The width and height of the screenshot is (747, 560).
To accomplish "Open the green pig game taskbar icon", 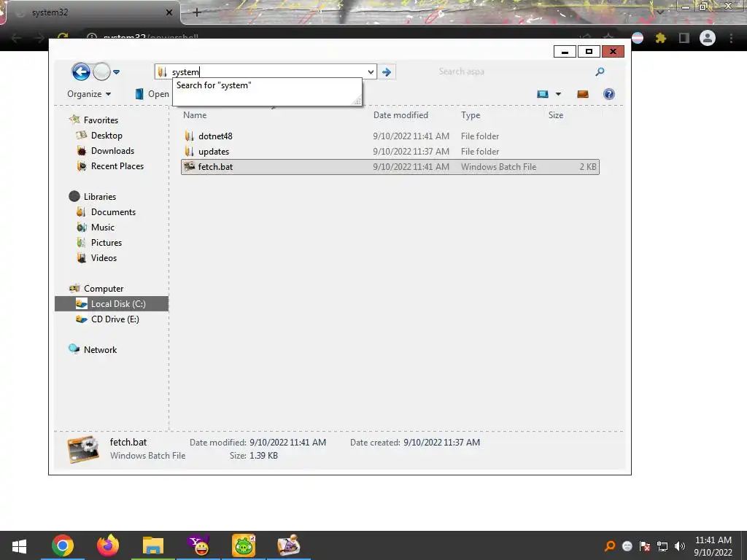I will tap(244, 545).
